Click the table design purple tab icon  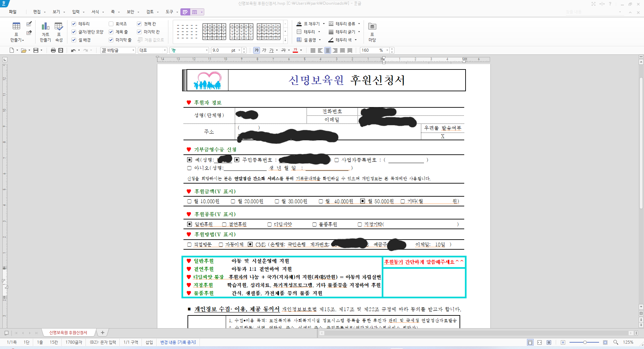tap(185, 12)
